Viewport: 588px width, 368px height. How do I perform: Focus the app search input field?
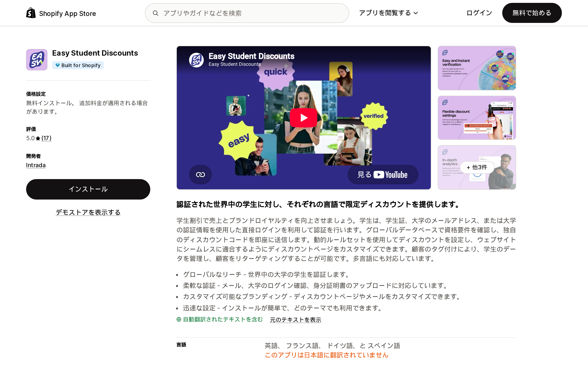click(x=247, y=13)
